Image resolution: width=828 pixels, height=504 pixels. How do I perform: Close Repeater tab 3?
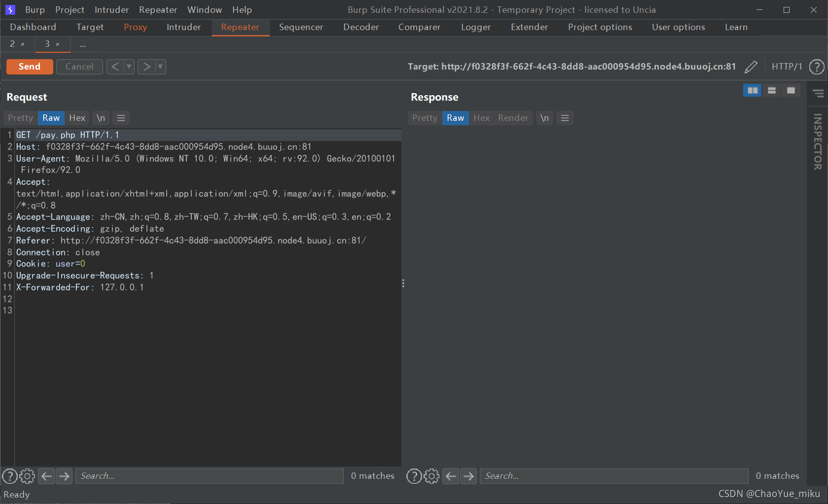(58, 44)
